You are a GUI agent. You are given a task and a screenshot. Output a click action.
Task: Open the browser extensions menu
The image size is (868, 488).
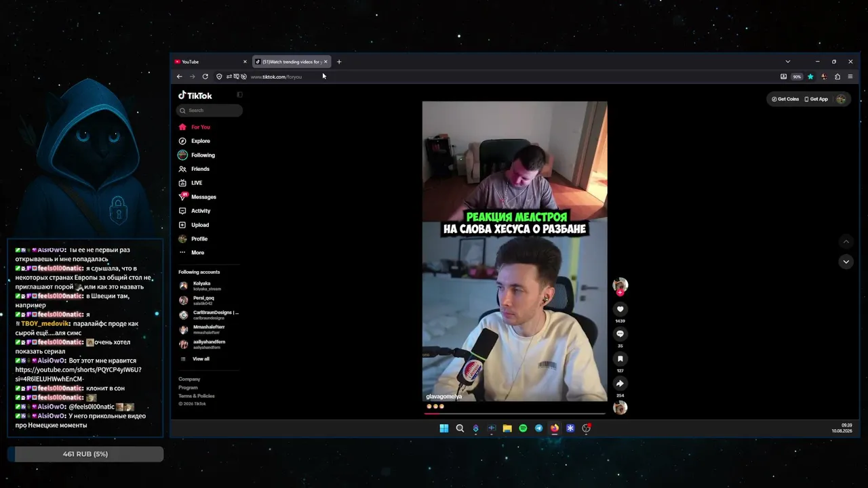tap(837, 77)
